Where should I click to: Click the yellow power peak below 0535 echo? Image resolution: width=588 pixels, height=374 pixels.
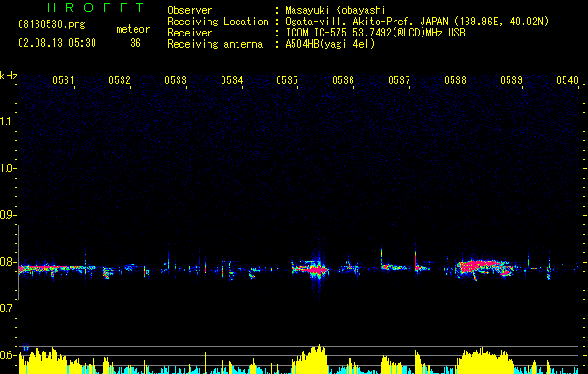(x=309, y=359)
